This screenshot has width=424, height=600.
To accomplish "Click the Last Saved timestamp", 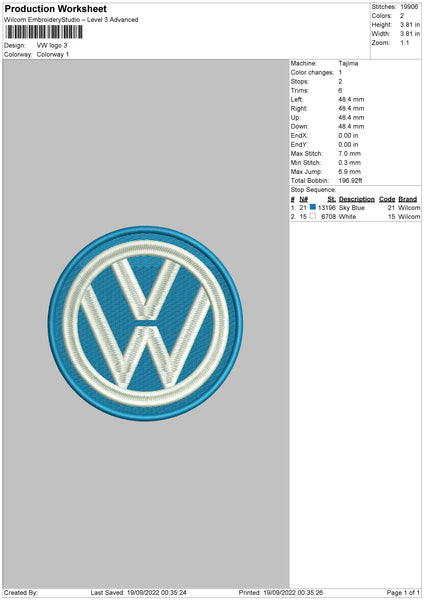I will click(x=139, y=593).
